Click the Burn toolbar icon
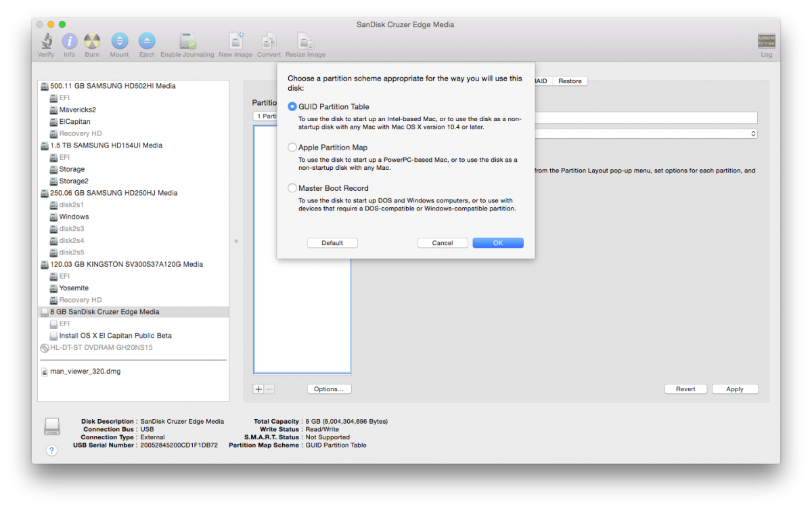The height and width of the screenshot is (509, 812). pos(92,41)
